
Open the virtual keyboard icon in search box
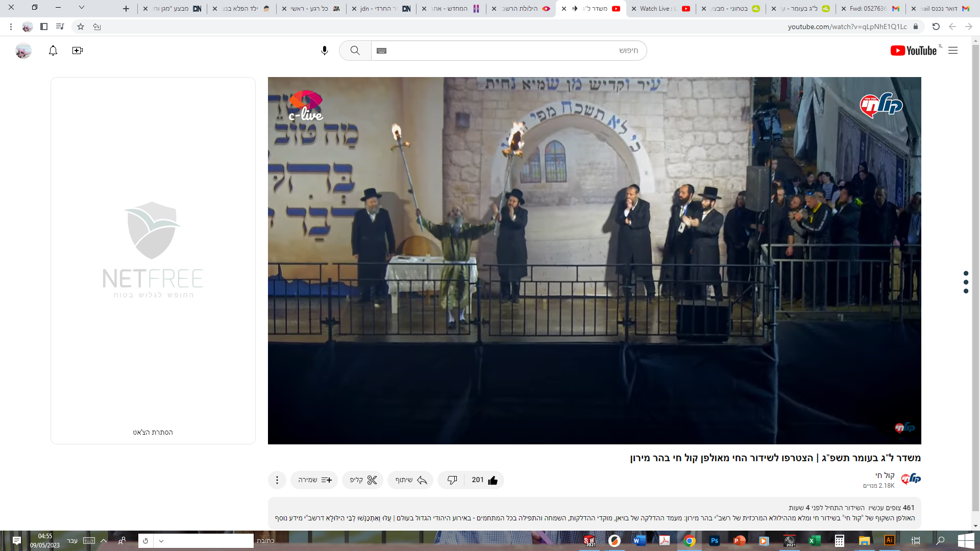382,51
